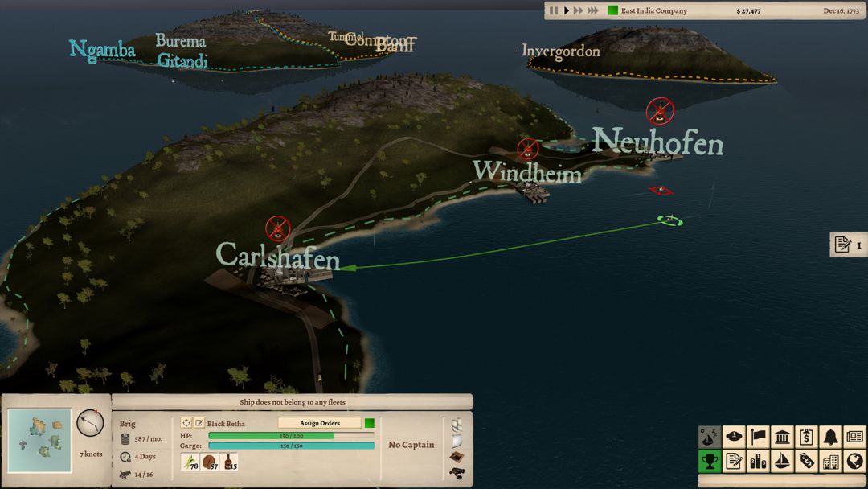The image size is (868, 489).
Task: Open the captains menu with hat icon
Action: pos(734,437)
